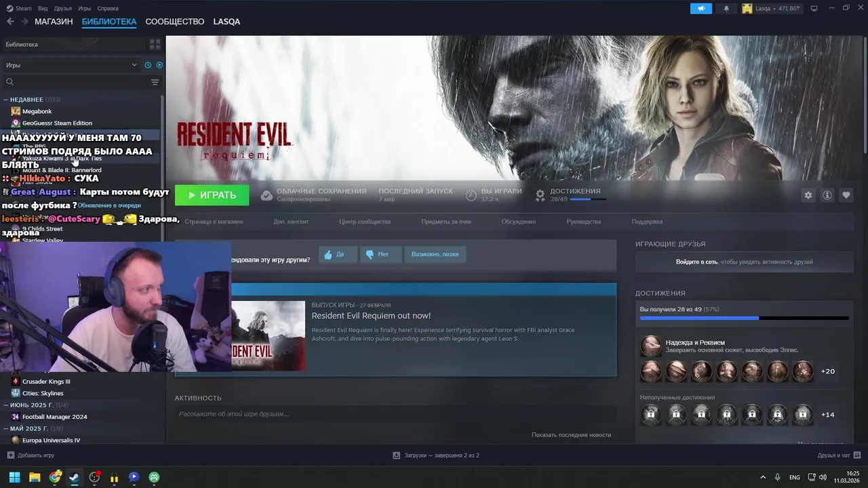Click Добавить игру plus button
Viewport: 868px width, 488px height.
click(31, 455)
